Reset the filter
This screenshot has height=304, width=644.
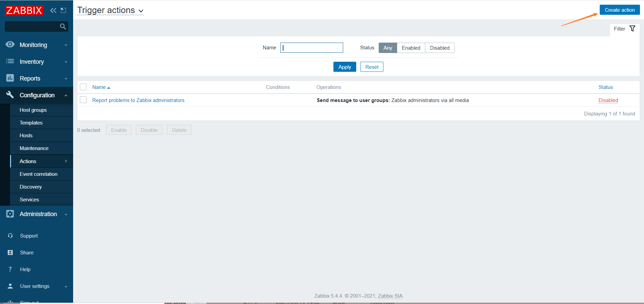tap(372, 67)
